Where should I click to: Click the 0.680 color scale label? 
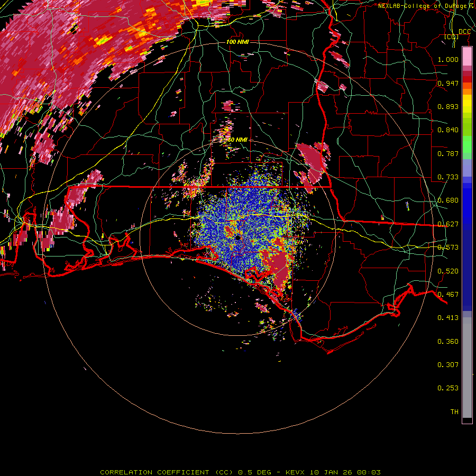click(x=448, y=200)
